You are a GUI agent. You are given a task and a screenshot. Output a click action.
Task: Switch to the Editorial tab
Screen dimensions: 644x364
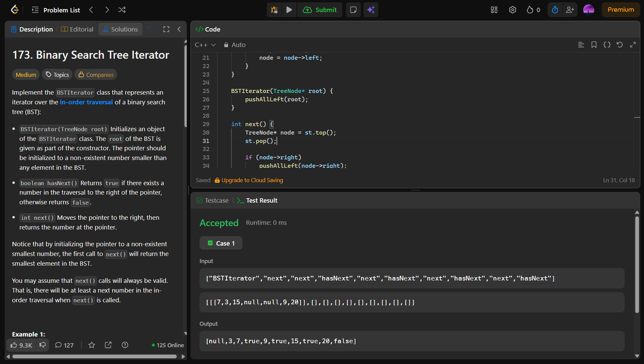77,29
